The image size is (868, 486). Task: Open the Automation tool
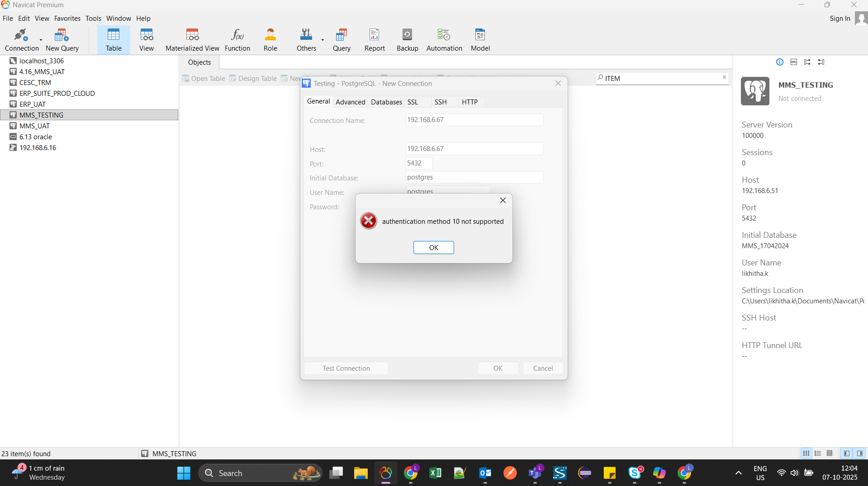[x=444, y=40]
